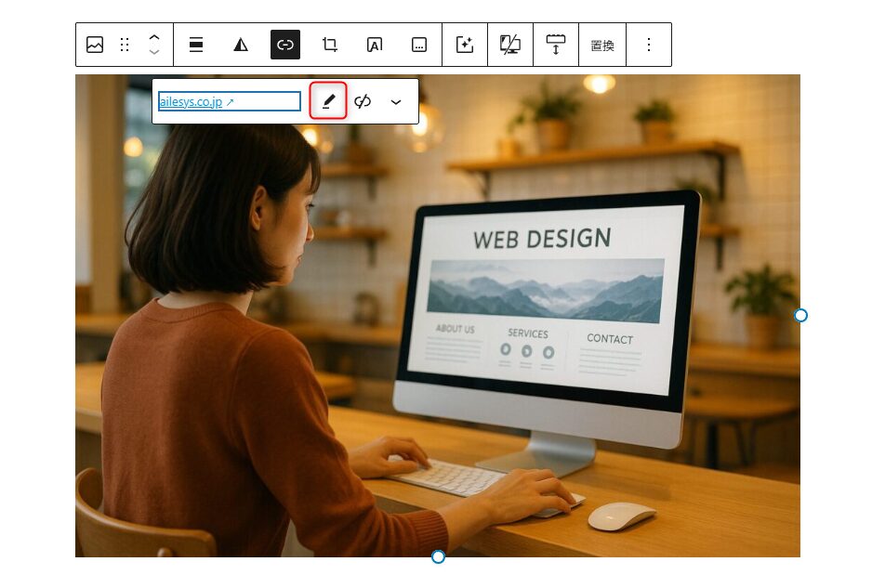Open the ailesys.co.jp link
The image size is (872, 588).
click(196, 101)
